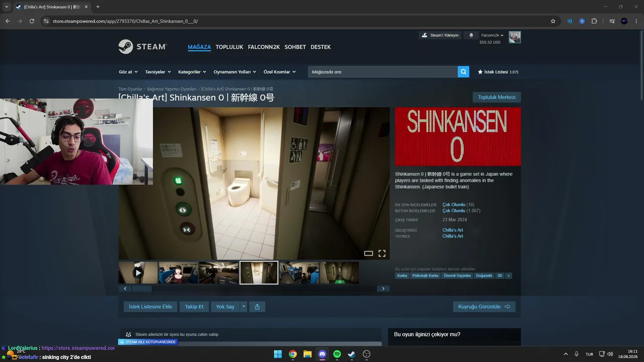Viewport: 644px width, 362px height.
Task: Click the Tüm Oyunlar breadcrumb link
Action: pos(130,89)
